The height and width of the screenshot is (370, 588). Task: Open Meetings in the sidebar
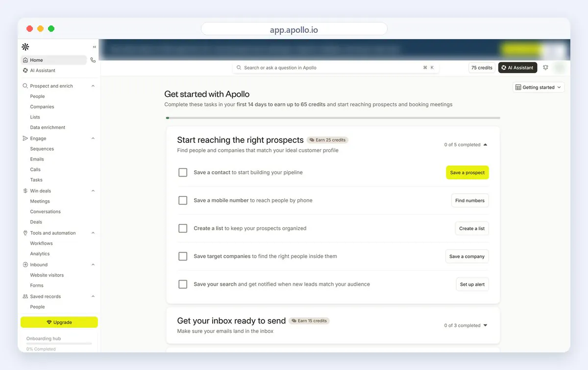[x=40, y=201]
